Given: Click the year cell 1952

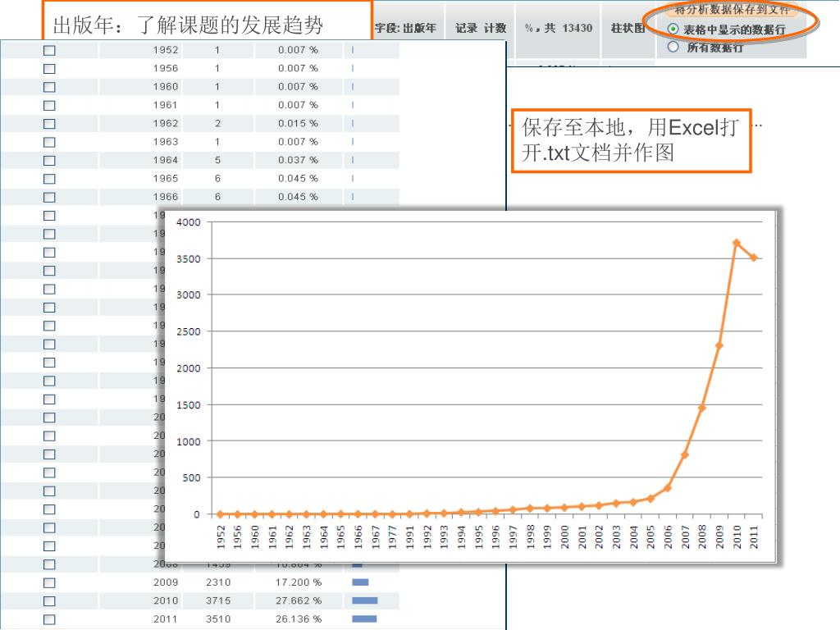Looking at the screenshot, I should point(166,50).
